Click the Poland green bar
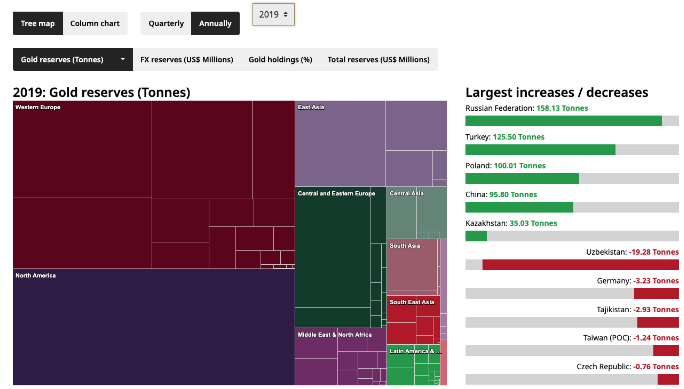Screen dimensions: 684x389 (522, 178)
